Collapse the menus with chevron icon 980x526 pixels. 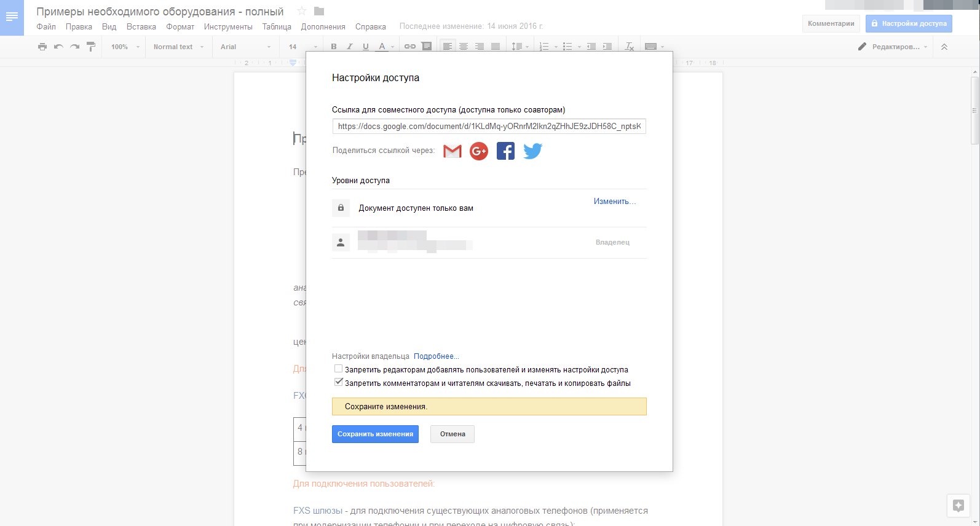tap(944, 47)
